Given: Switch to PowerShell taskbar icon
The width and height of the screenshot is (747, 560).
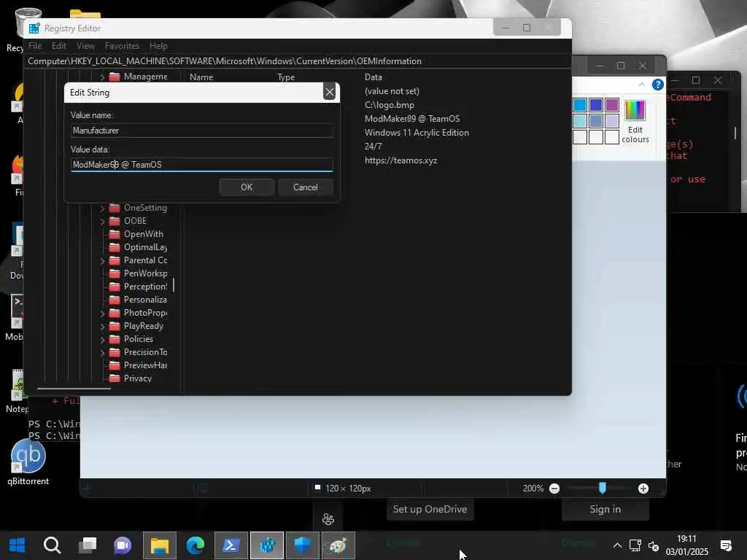Looking at the screenshot, I should click(x=231, y=545).
